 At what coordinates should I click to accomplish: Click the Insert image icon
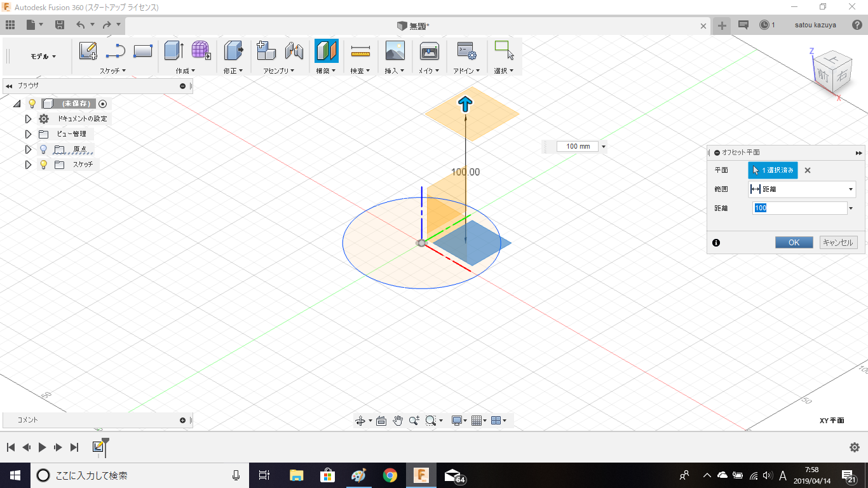[x=395, y=51]
